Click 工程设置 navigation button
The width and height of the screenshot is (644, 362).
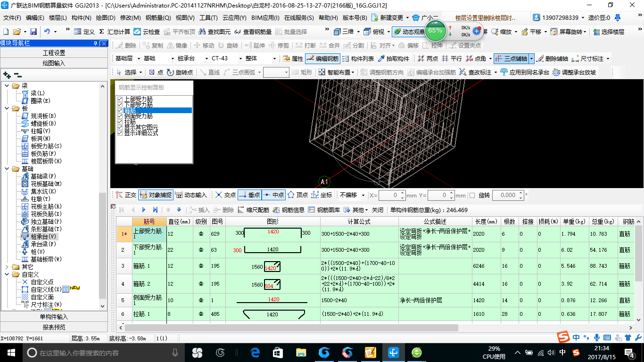click(54, 53)
